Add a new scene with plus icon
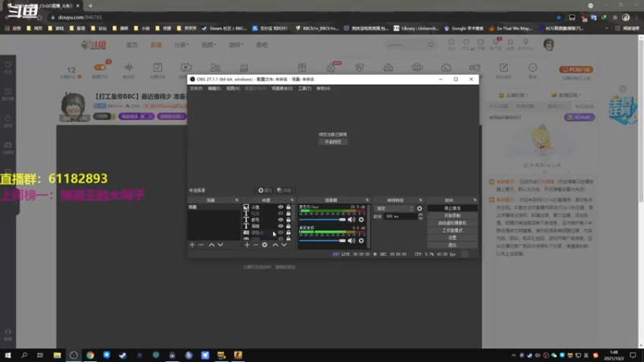This screenshot has width=644, height=362. click(192, 245)
